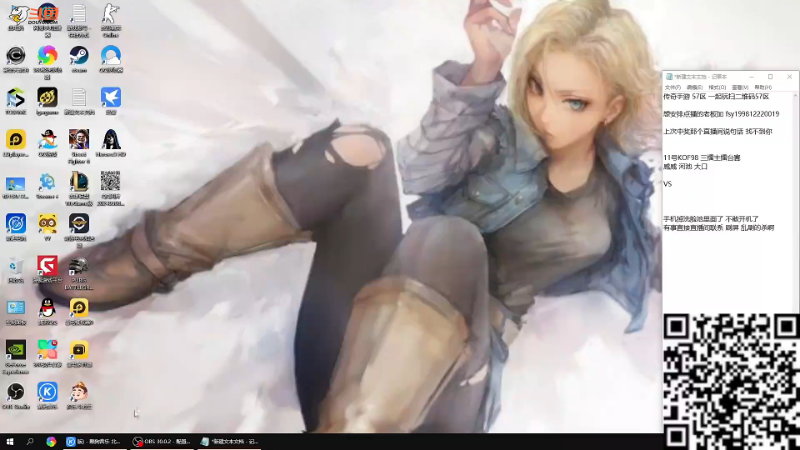Launch the dark esports badge app
800x450 pixels.
[79, 223]
